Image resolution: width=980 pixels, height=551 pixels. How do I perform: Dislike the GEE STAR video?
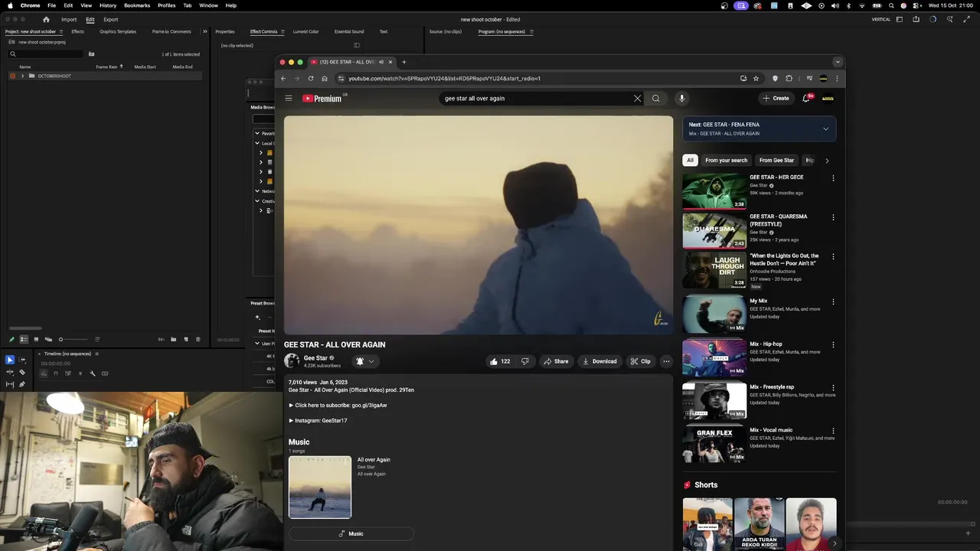point(524,361)
